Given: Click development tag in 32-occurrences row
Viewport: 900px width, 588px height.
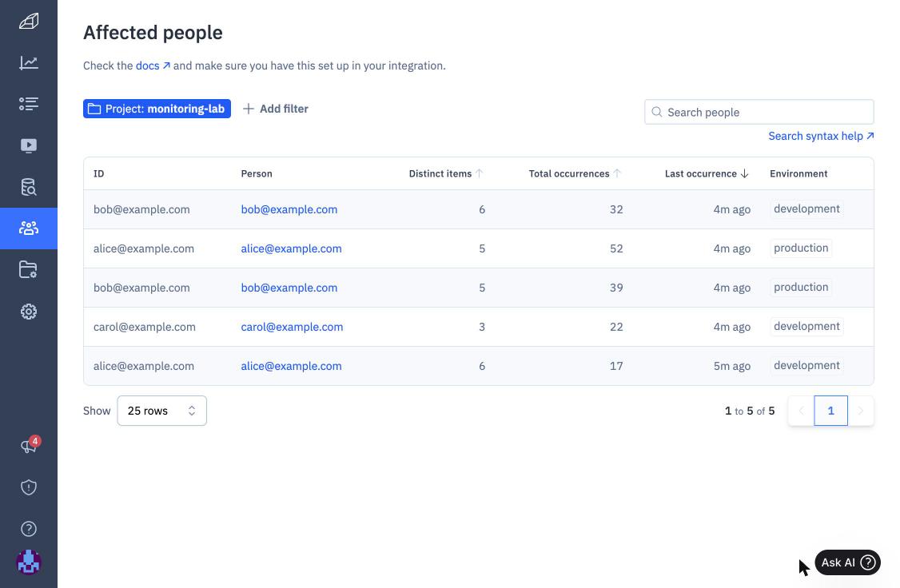Looking at the screenshot, I should point(806,209).
